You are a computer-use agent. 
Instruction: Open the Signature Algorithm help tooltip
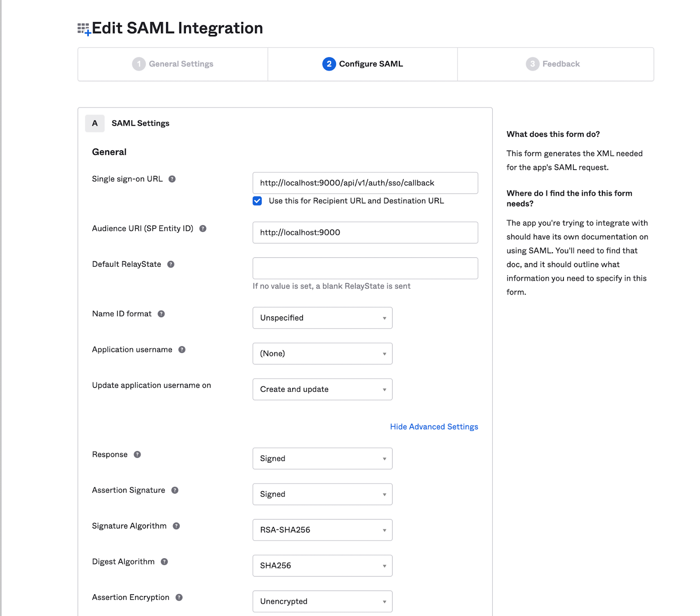pyautogui.click(x=177, y=526)
